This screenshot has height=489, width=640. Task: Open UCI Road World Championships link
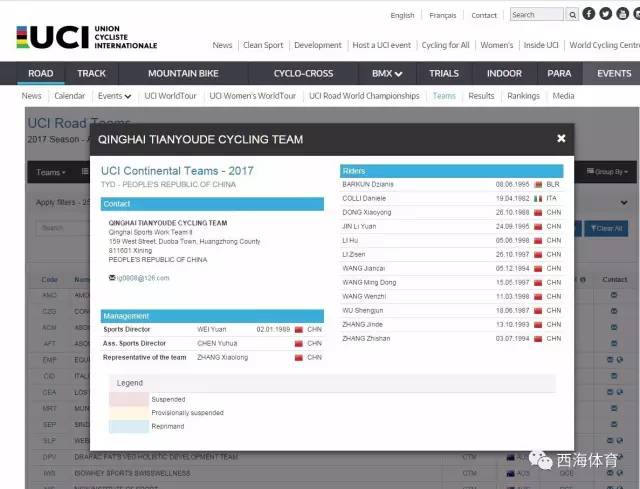[x=364, y=96]
